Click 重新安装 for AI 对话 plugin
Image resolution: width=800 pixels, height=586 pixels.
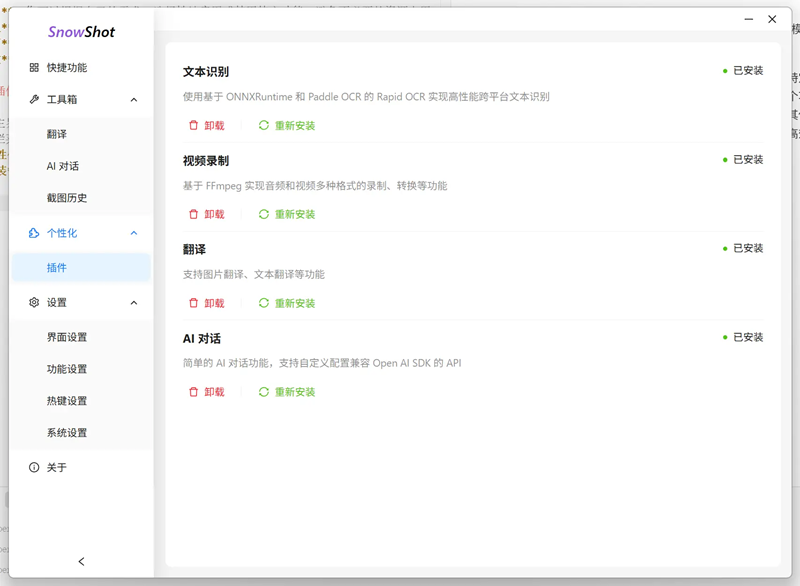coord(287,392)
